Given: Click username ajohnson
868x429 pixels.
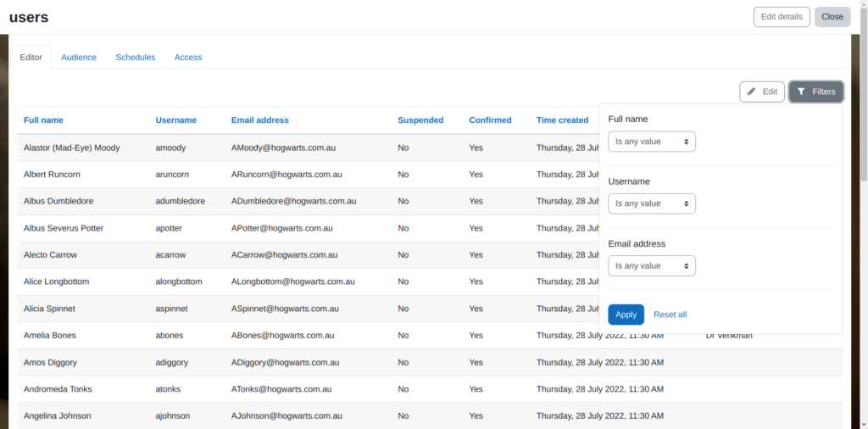Looking at the screenshot, I should [x=173, y=415].
